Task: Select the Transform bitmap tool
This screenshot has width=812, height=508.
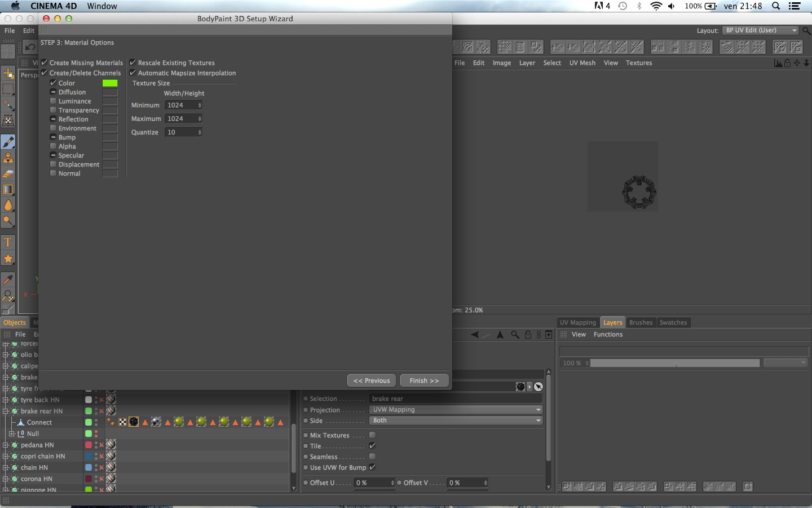Action: [x=8, y=121]
